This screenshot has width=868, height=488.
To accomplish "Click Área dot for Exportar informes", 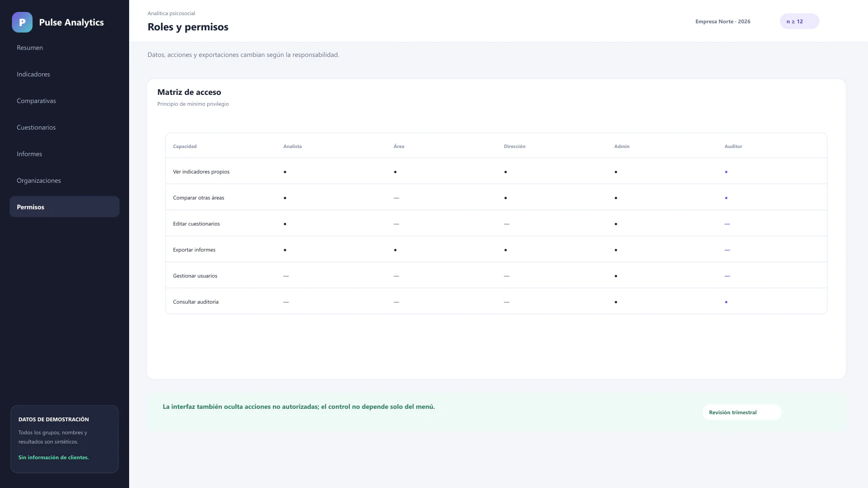I will (x=395, y=250).
